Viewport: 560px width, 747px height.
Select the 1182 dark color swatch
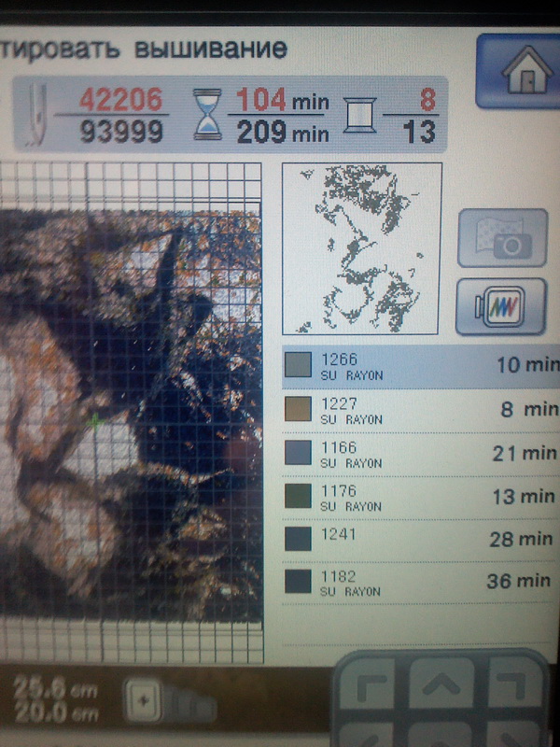point(298,581)
